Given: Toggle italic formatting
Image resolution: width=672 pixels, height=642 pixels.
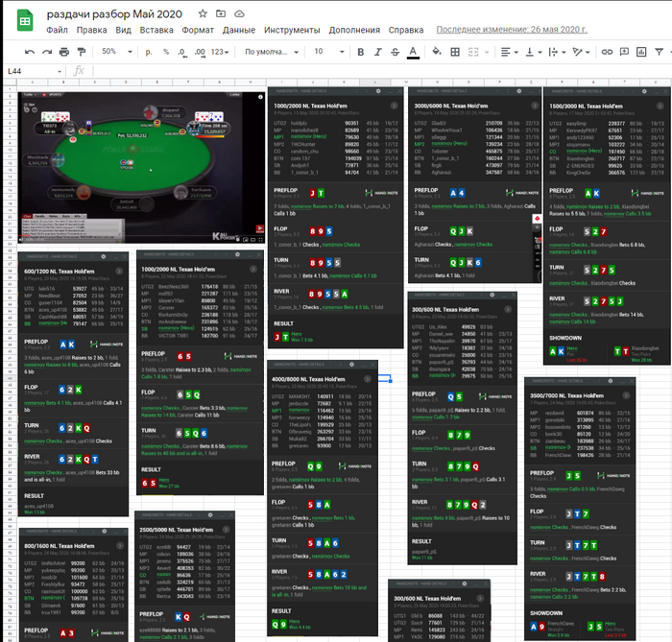Looking at the screenshot, I should tap(377, 52).
